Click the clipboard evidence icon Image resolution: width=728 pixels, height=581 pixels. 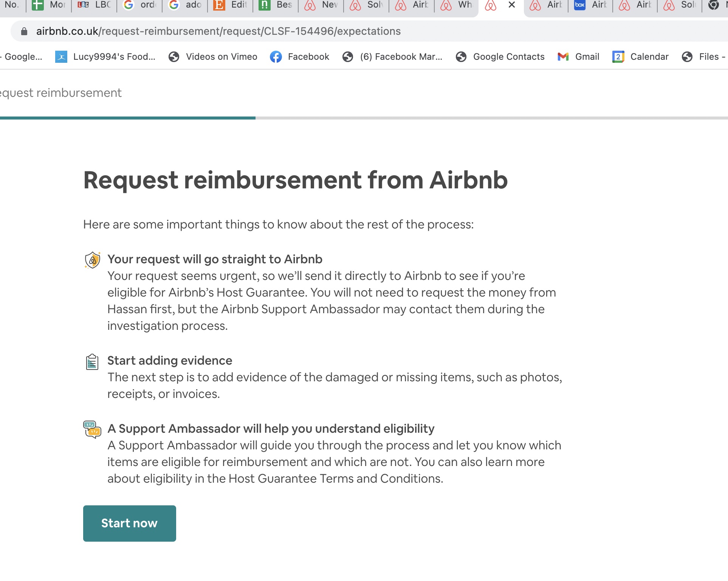coord(92,362)
